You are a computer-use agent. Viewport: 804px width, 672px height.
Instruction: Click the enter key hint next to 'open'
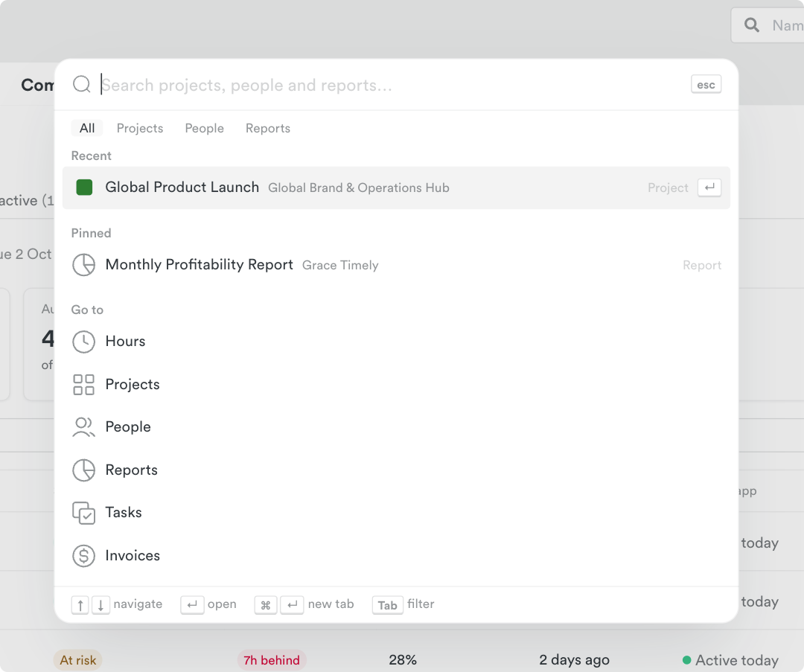tap(192, 605)
